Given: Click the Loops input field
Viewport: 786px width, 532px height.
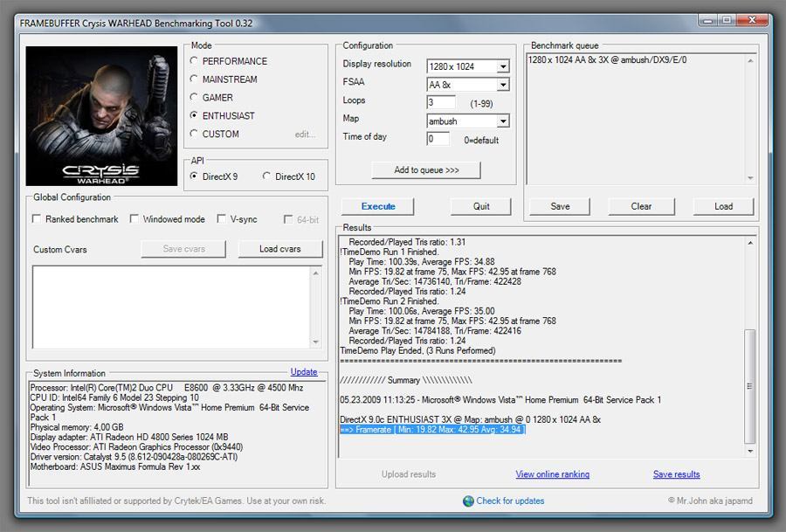Looking at the screenshot, I should 441,103.
